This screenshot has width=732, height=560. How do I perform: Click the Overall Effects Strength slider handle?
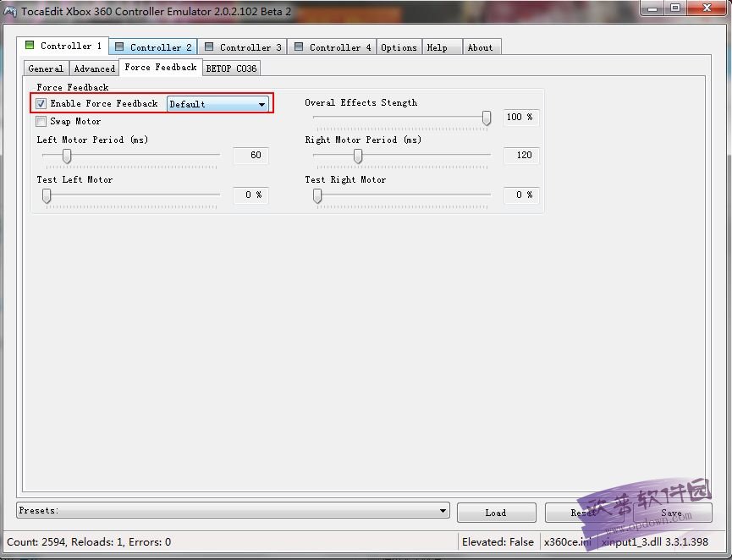(487, 118)
